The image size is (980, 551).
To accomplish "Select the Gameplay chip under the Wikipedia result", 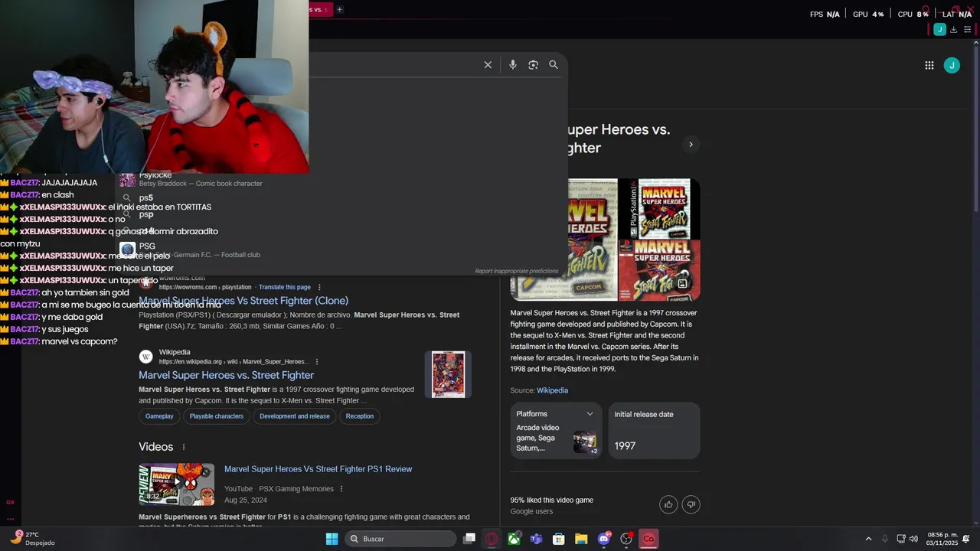I will pyautogui.click(x=159, y=416).
